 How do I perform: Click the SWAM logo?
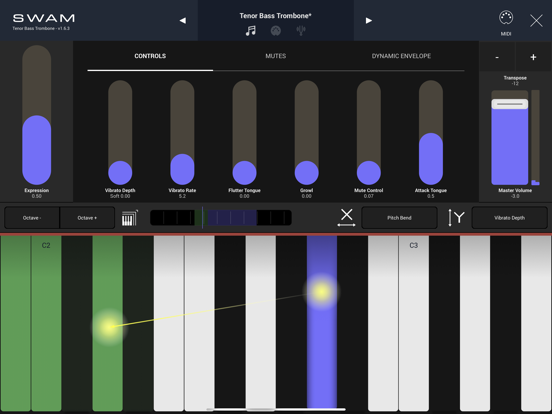pyautogui.click(x=44, y=18)
